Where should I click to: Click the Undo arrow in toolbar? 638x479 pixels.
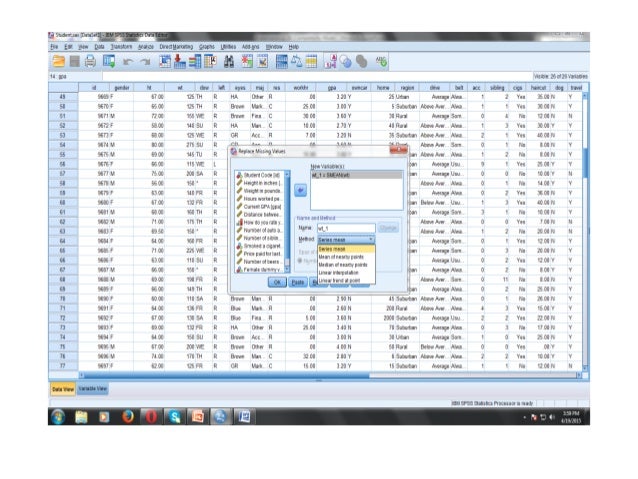tap(128, 62)
